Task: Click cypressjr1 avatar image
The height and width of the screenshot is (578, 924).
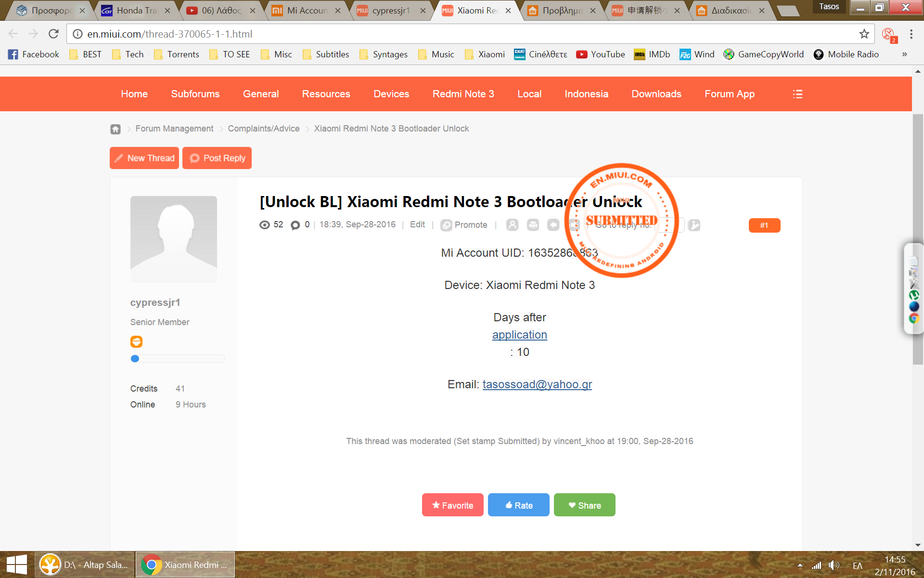Action: pos(173,239)
